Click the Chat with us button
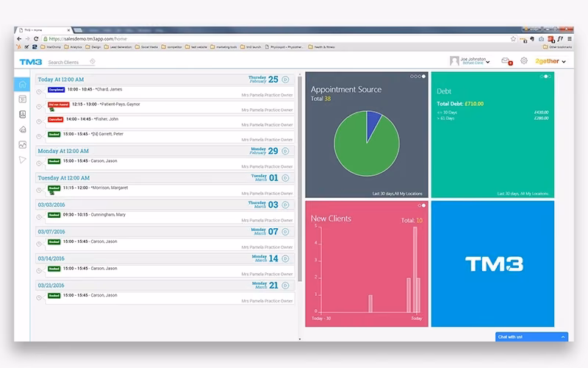588x368 pixels. (x=531, y=337)
